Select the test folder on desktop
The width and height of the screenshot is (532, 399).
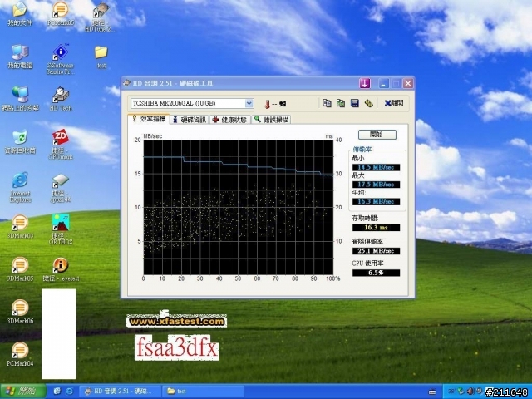pos(101,57)
